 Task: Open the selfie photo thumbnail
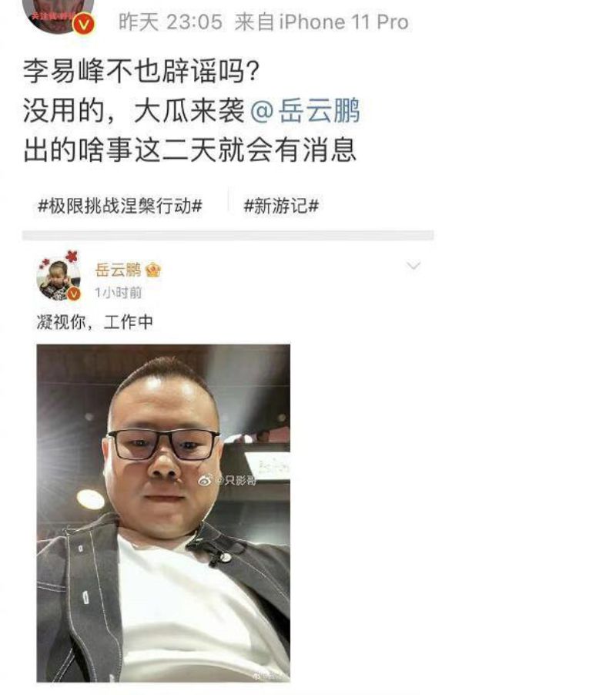pos(163,513)
